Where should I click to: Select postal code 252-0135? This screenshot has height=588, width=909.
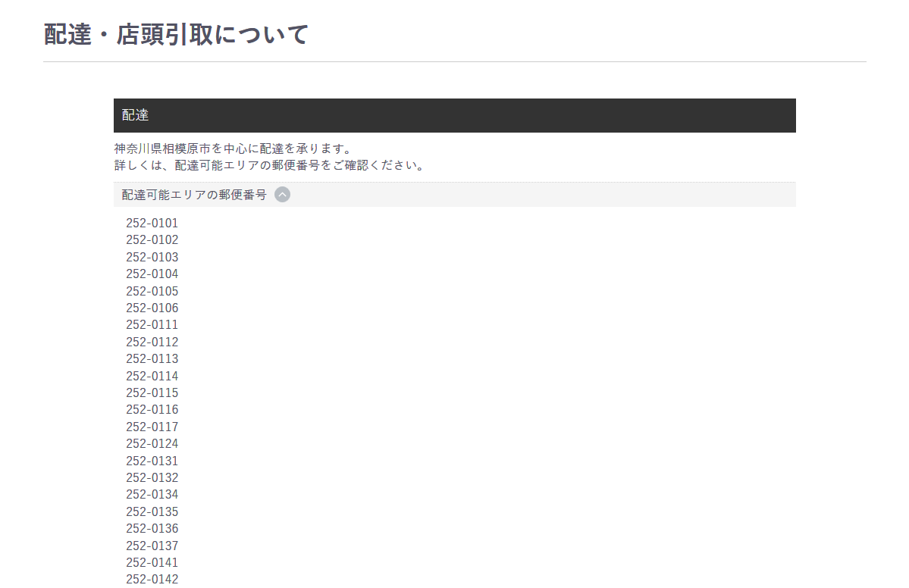(x=152, y=511)
